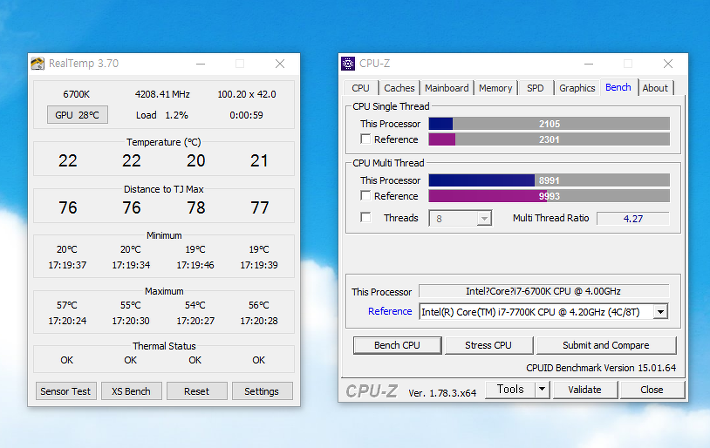Image resolution: width=710 pixels, height=448 pixels.
Task: Click the Bench tab
Action: (618, 87)
